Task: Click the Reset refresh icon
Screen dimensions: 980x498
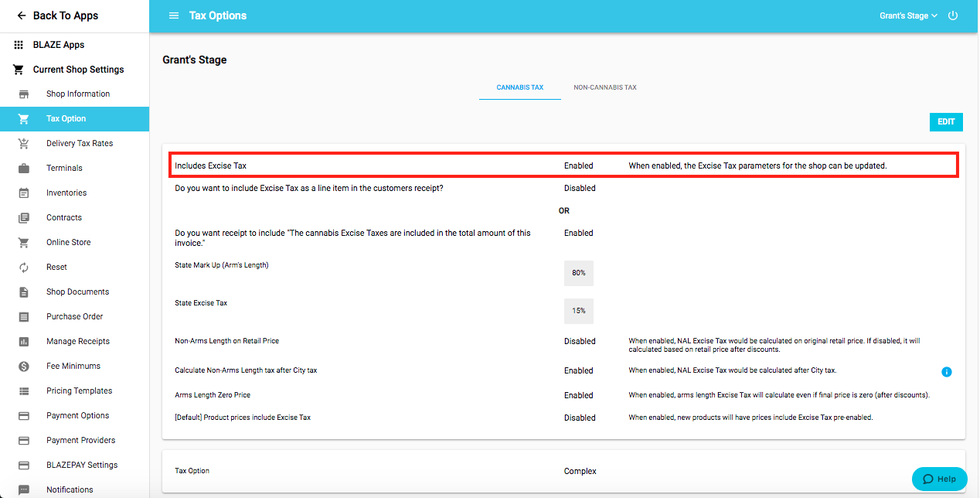Action: pyautogui.click(x=24, y=267)
